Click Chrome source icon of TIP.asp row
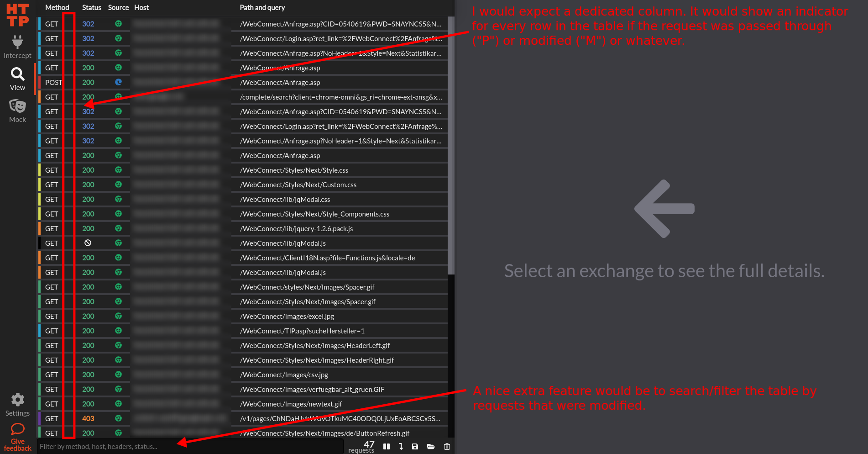This screenshot has height=454, width=868. click(118, 331)
